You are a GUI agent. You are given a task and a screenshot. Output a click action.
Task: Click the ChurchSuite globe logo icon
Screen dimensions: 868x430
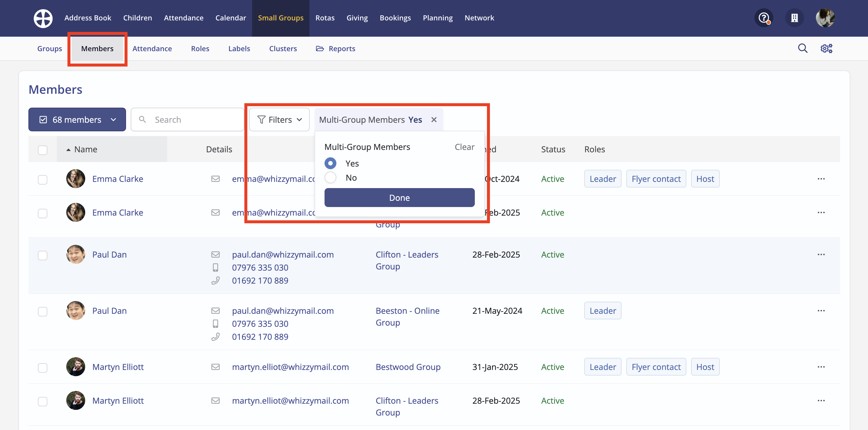[43, 18]
